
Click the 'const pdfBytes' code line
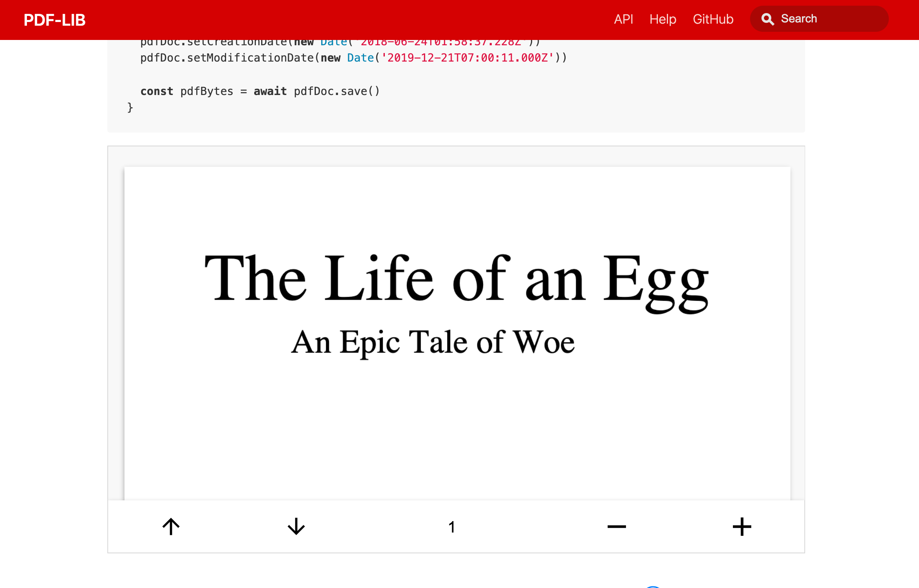(260, 91)
